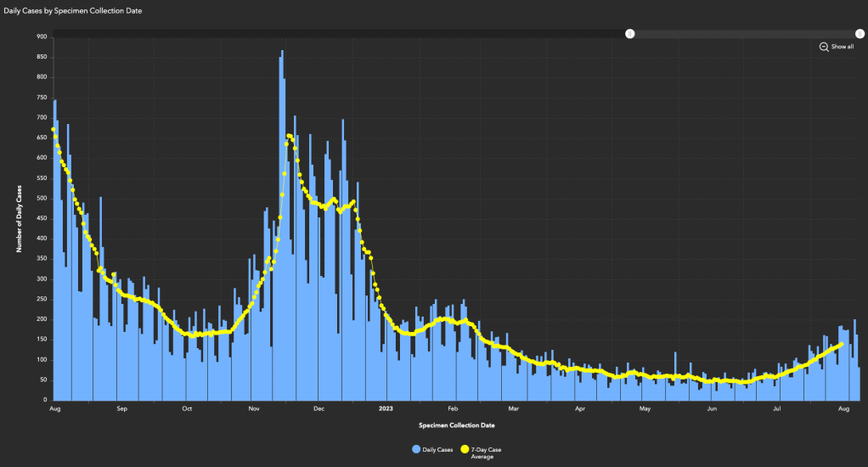Image resolution: width=868 pixels, height=467 pixels.
Task: Click the last yellow average data point
Action: click(841, 344)
